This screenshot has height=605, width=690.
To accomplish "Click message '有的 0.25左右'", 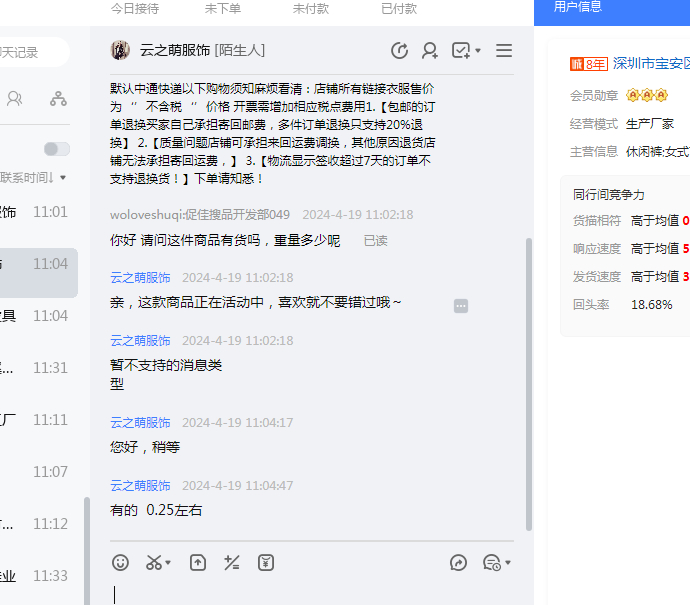I will 156,510.
